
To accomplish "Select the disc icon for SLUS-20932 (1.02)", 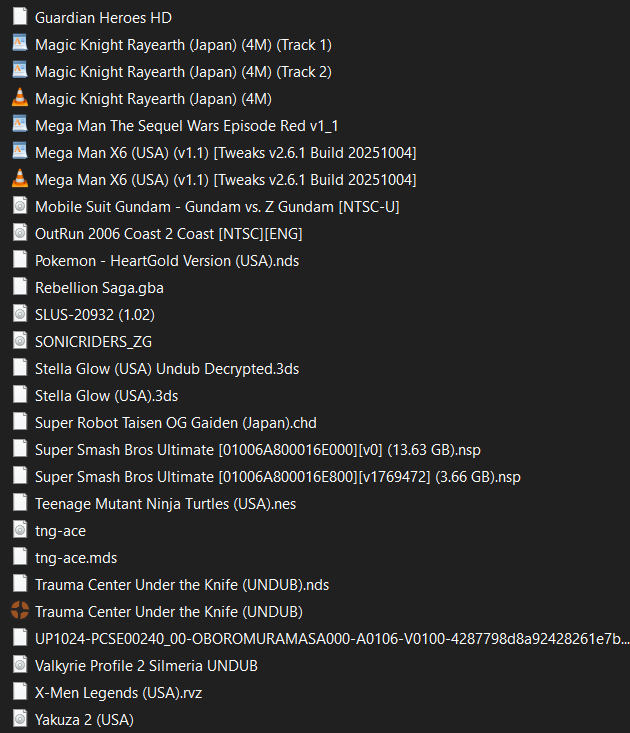I will (x=20, y=314).
